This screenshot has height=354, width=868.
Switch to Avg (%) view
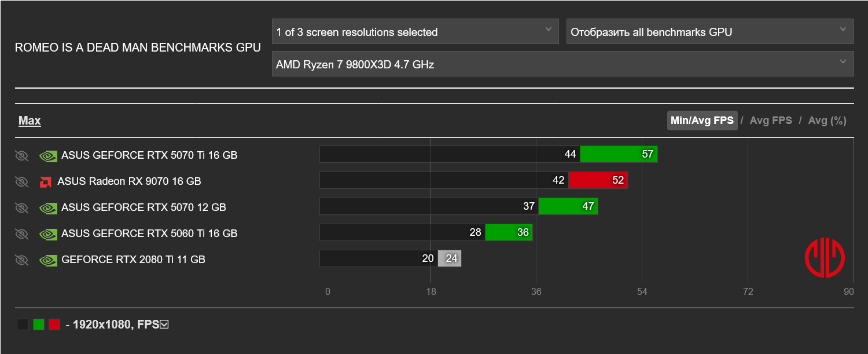coord(827,121)
